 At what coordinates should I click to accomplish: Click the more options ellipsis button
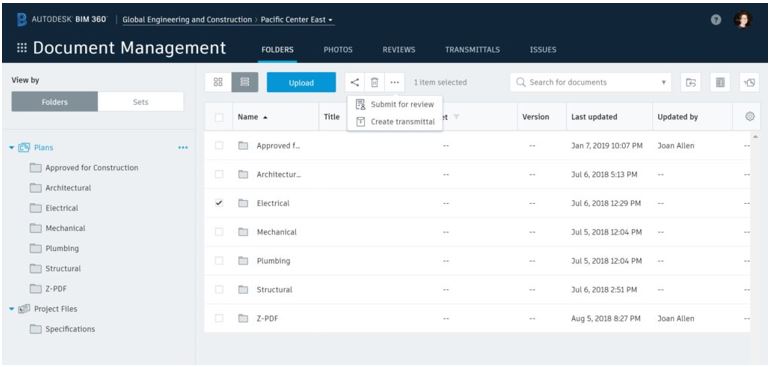point(395,82)
